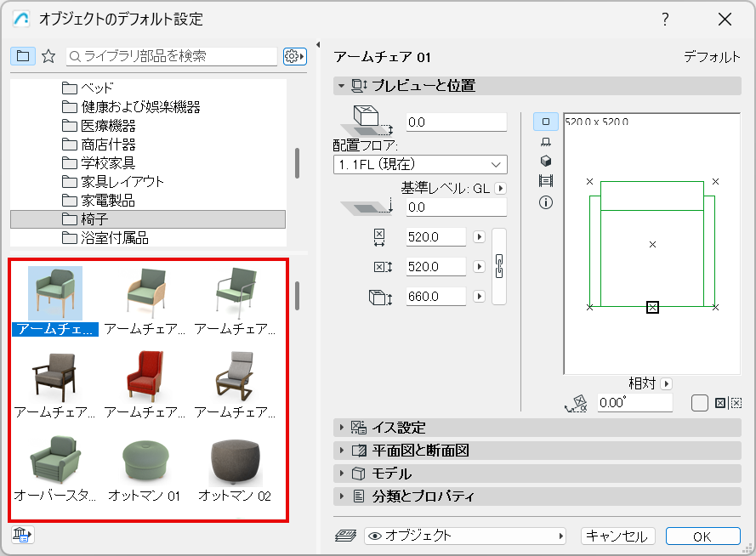
Task: Click the library manager icon at bottom left
Action: (x=23, y=535)
